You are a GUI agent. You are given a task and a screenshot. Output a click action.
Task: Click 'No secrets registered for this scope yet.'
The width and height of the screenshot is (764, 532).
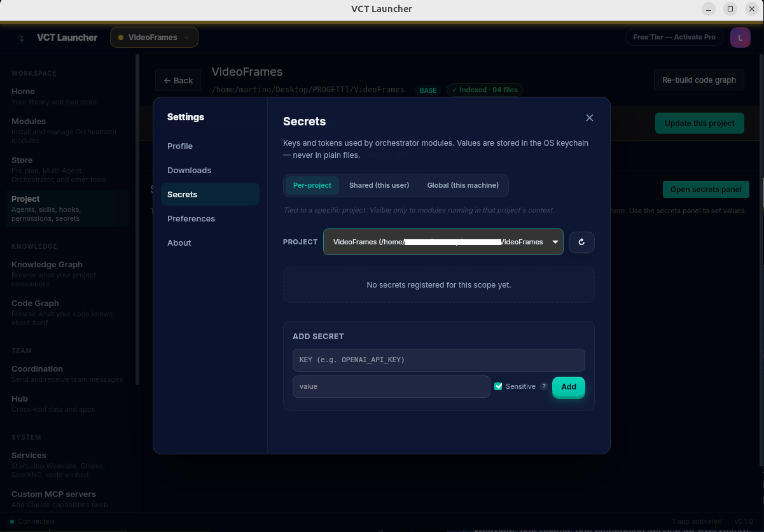tap(439, 285)
